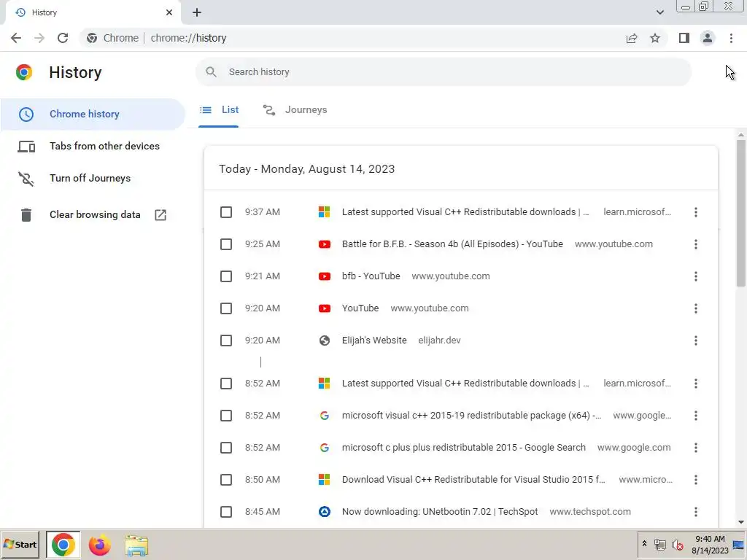Click the search magnifier icon
The image size is (747, 560).
pos(211,72)
